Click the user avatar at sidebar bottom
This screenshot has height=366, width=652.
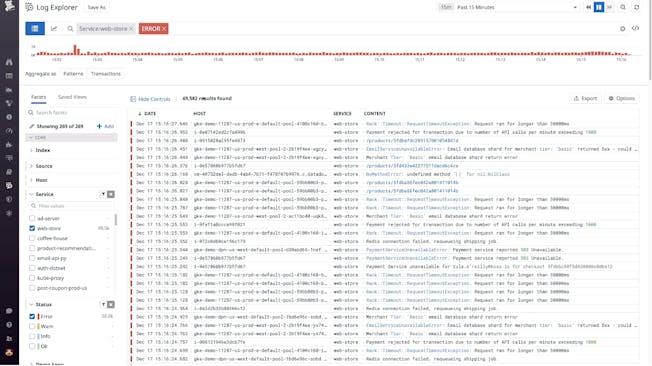[x=9, y=352]
